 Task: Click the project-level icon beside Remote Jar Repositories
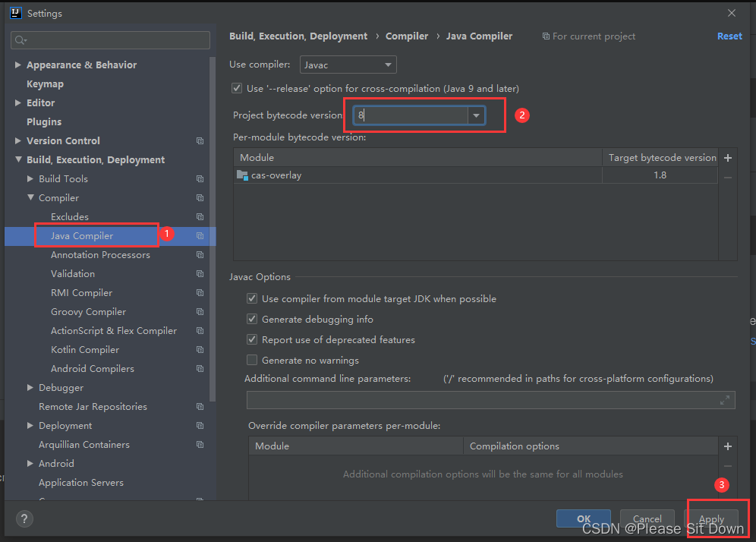pos(200,407)
